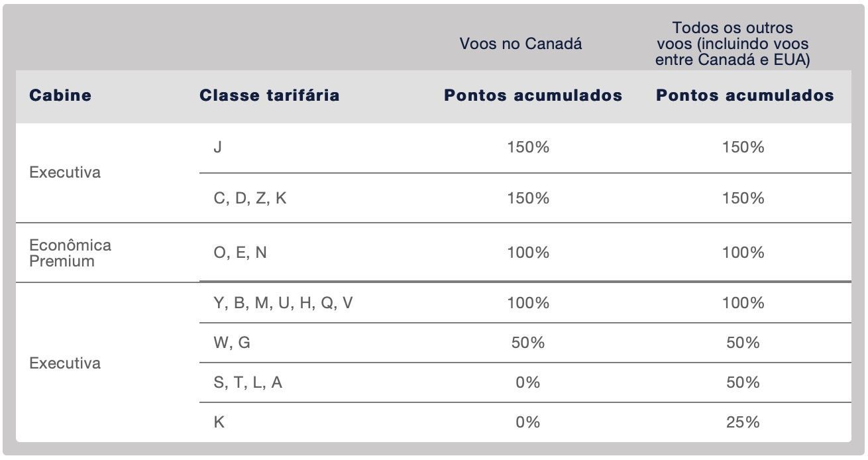Click the Econômica Premium cabin cell
This screenshot has height=460, width=868.
tap(70, 253)
